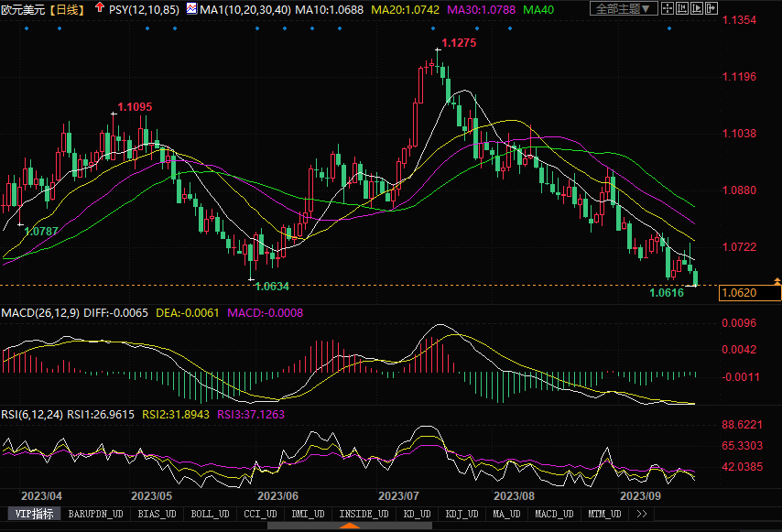The height and width of the screenshot is (532, 782).
Task: Click the rightmost arrow icon in top toolbar
Action: (x=713, y=8)
